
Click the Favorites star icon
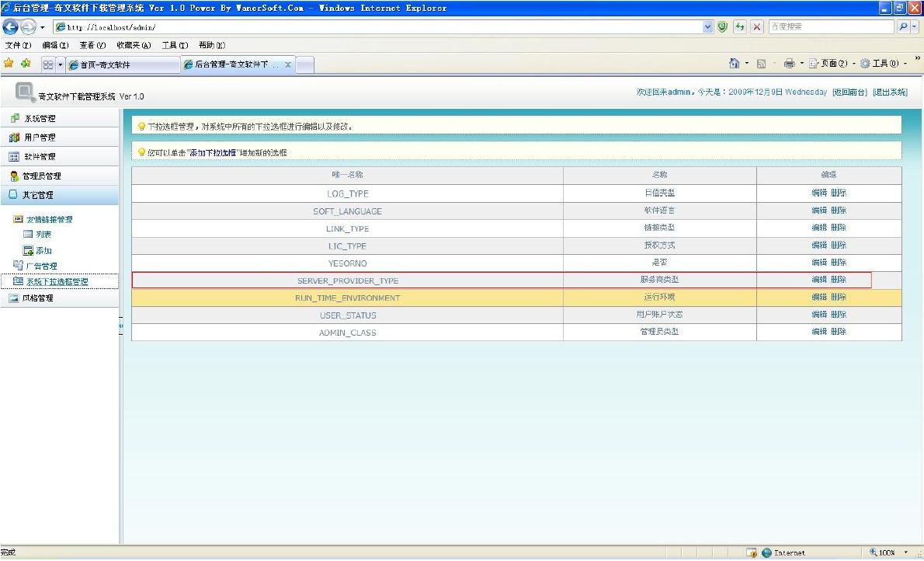9,63
